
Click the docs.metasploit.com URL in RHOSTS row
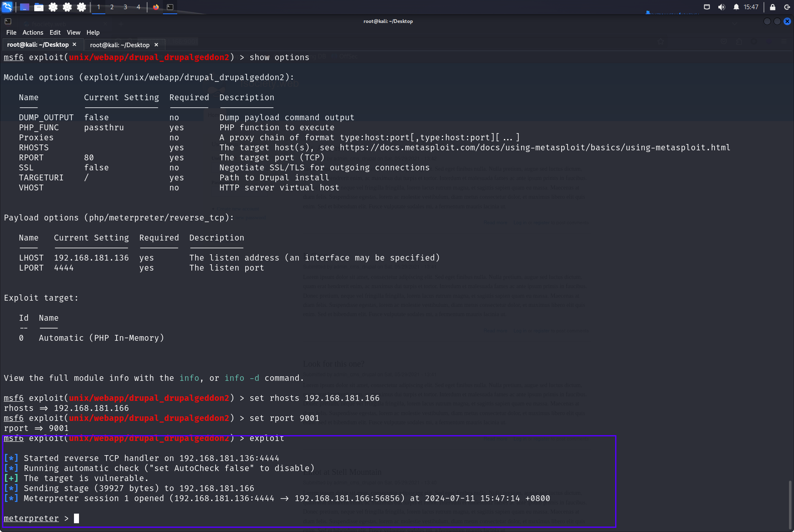click(x=535, y=147)
